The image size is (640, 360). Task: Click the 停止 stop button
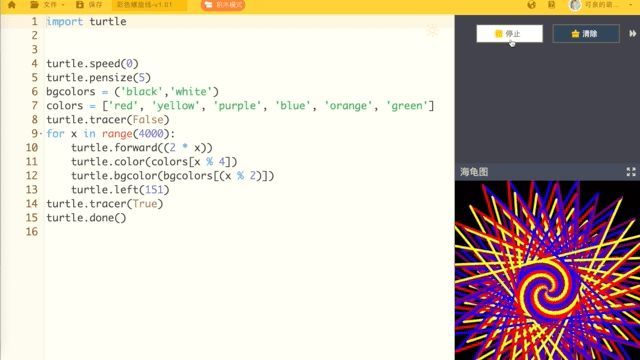click(509, 33)
